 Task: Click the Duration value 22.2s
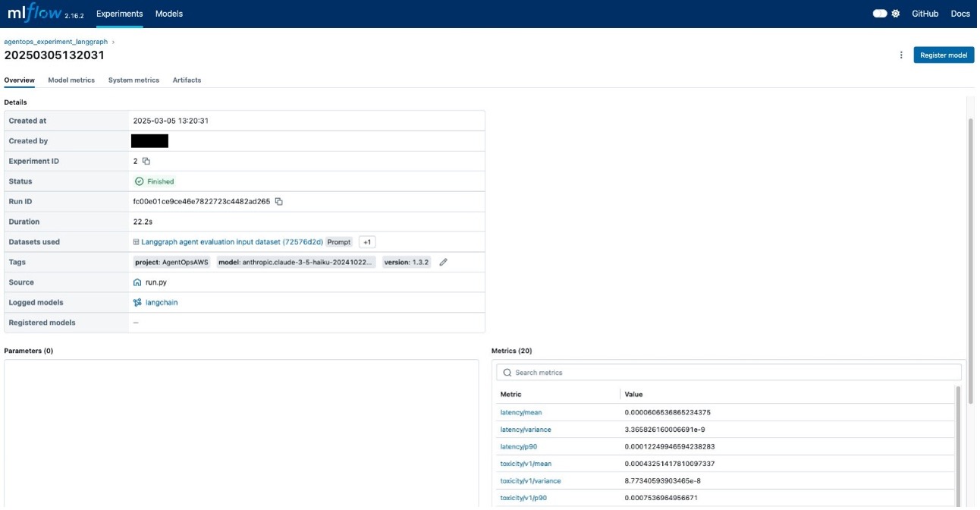(144, 222)
